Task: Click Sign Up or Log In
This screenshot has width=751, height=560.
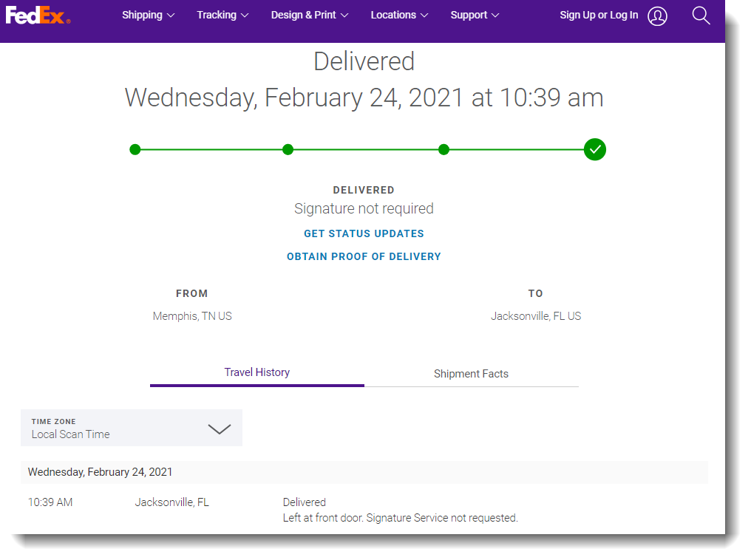Action: pos(599,15)
